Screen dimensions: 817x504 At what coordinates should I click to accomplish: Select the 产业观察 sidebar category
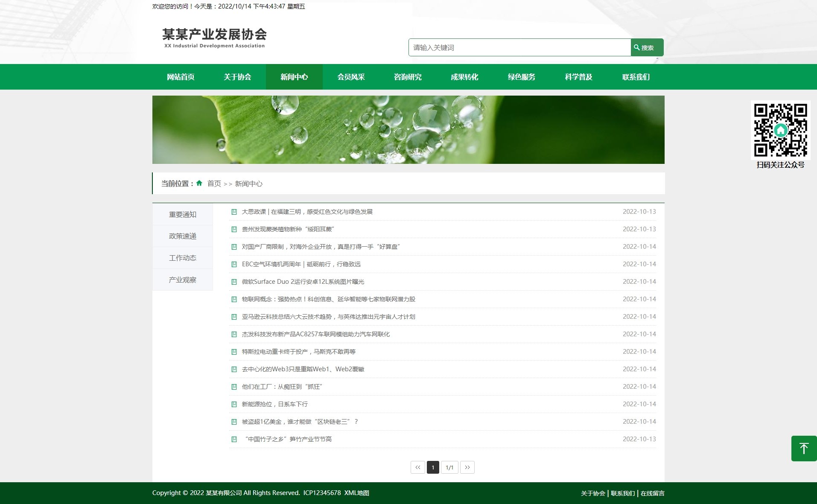tap(183, 280)
